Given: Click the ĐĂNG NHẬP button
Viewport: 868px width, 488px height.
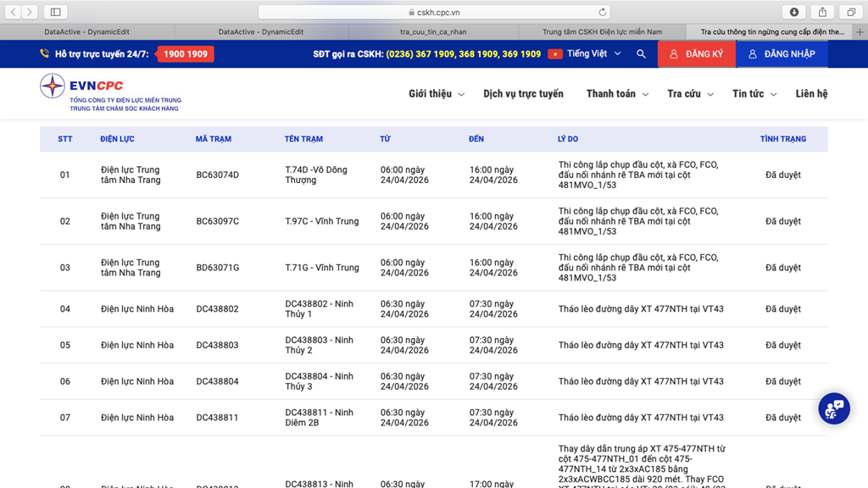Looking at the screenshot, I should point(781,54).
